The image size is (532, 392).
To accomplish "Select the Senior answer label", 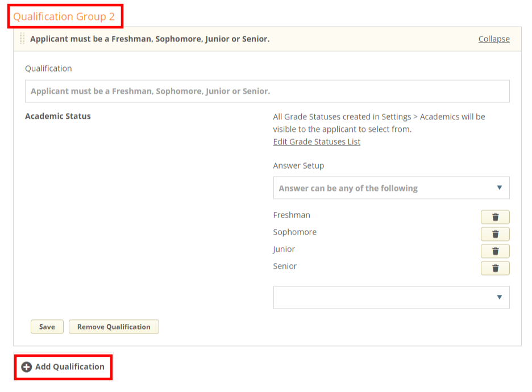I will pos(285,266).
